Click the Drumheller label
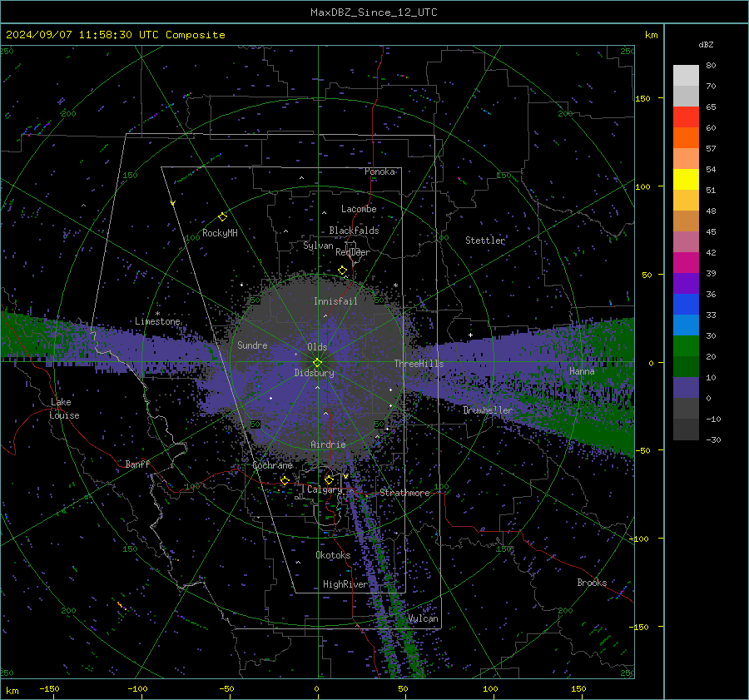 [487, 410]
